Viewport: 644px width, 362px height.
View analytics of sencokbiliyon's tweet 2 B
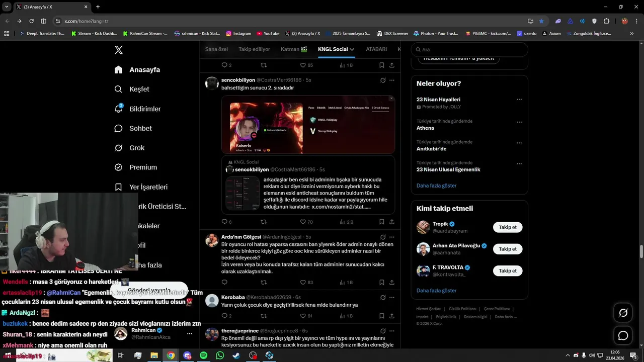click(x=346, y=222)
